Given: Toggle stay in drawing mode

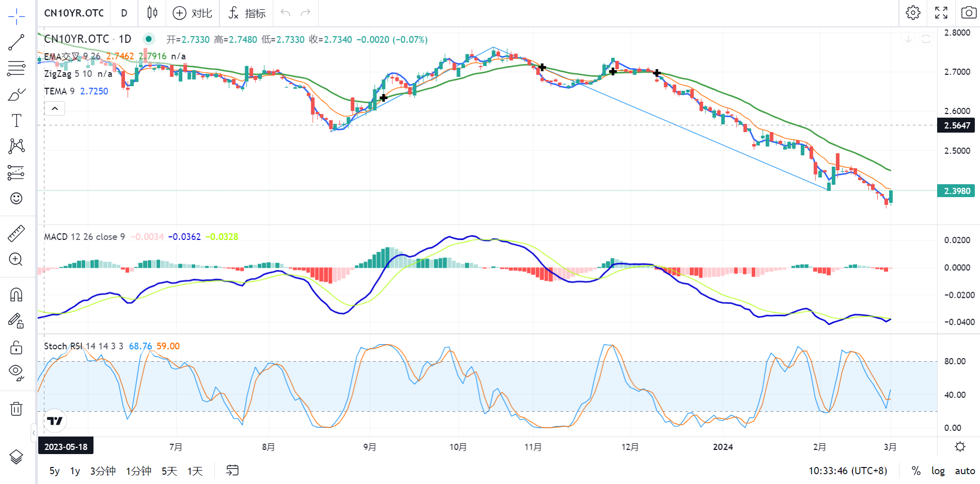Looking at the screenshot, I should point(17,321).
